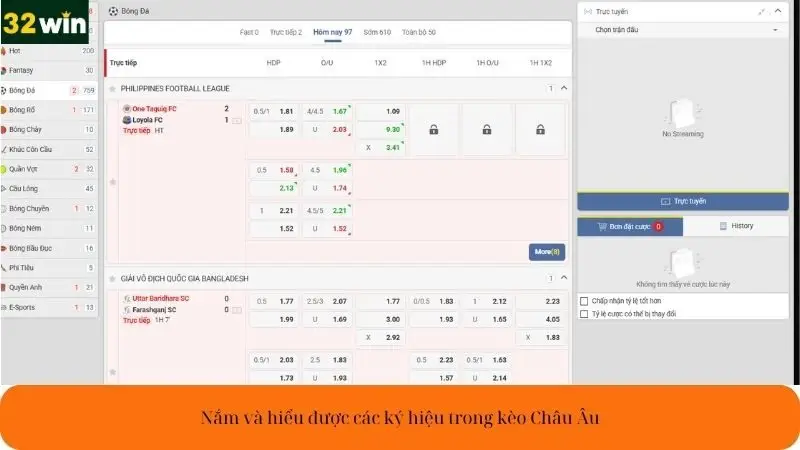Collapse Bangladesh league section

click(x=564, y=278)
